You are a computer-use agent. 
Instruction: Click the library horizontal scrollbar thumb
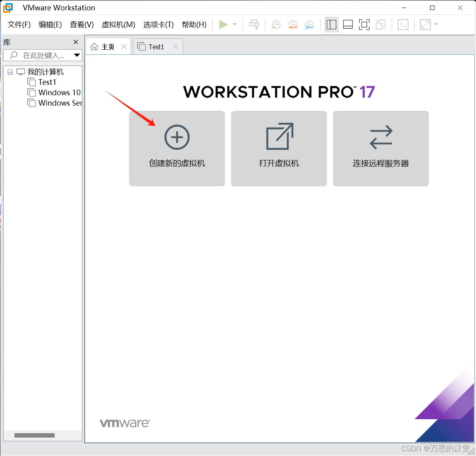[35, 435]
